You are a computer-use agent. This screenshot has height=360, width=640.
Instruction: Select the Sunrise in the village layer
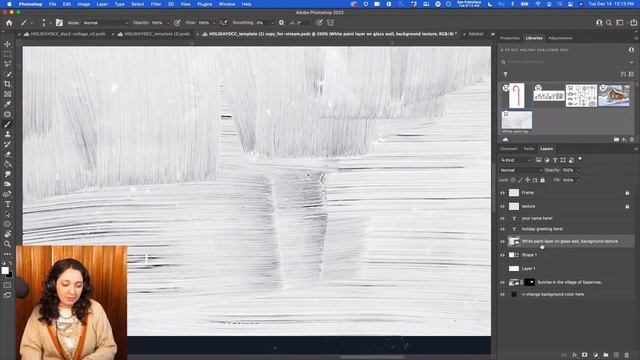coord(569,282)
